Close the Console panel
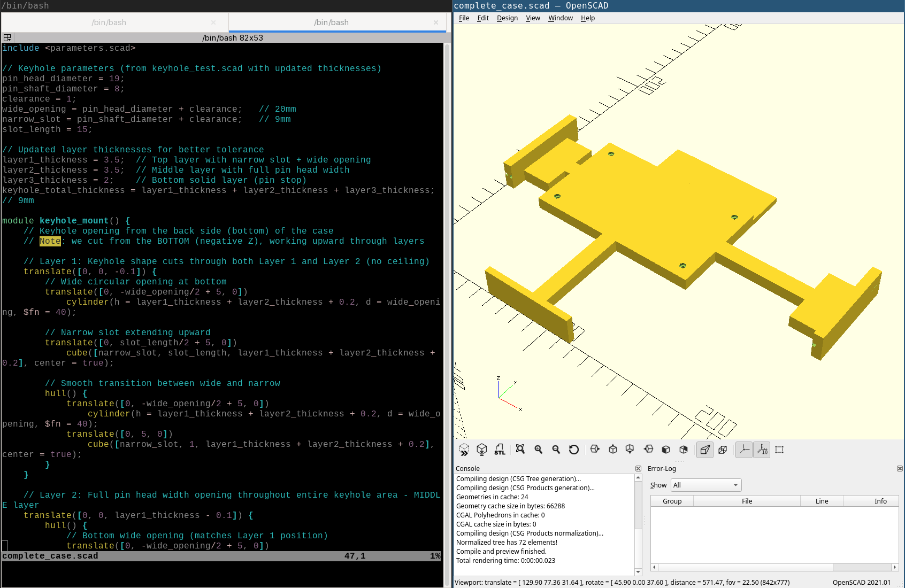The image size is (905, 588). (x=638, y=468)
